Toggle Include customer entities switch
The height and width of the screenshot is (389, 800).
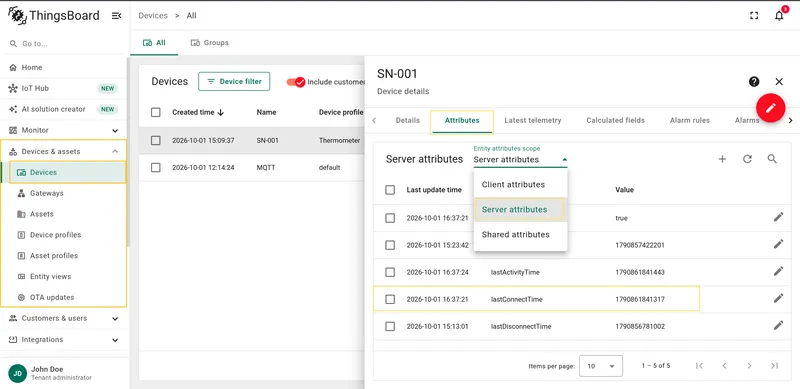[296, 82]
